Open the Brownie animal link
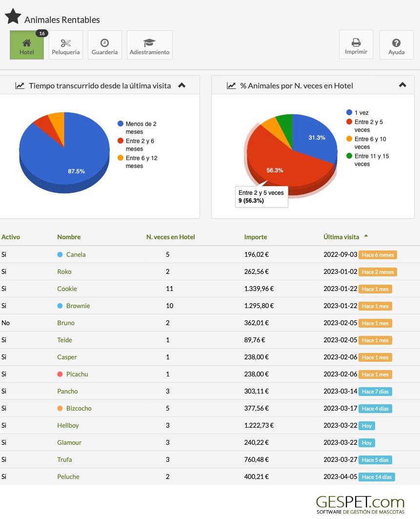The width and height of the screenshot is (420, 519). (78, 306)
